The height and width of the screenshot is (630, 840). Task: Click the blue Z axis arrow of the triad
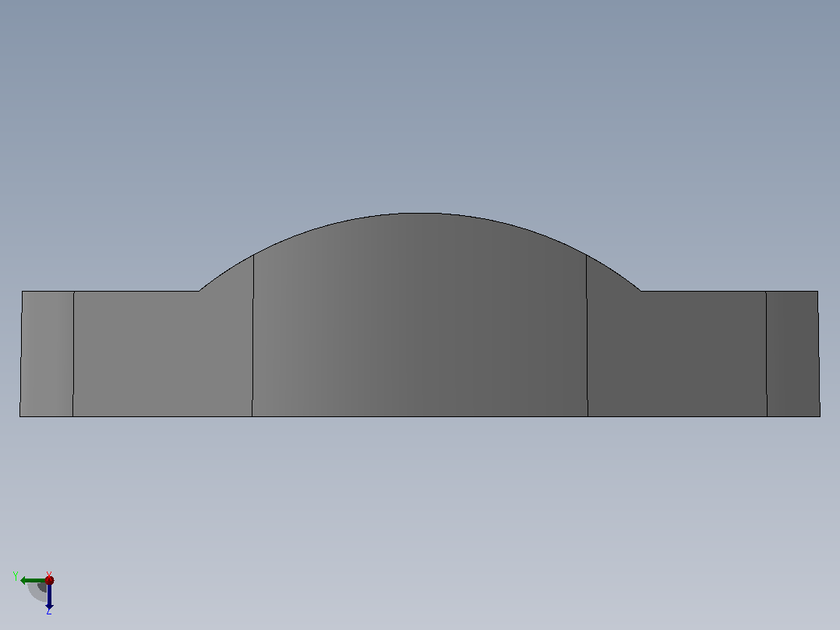pos(49,596)
